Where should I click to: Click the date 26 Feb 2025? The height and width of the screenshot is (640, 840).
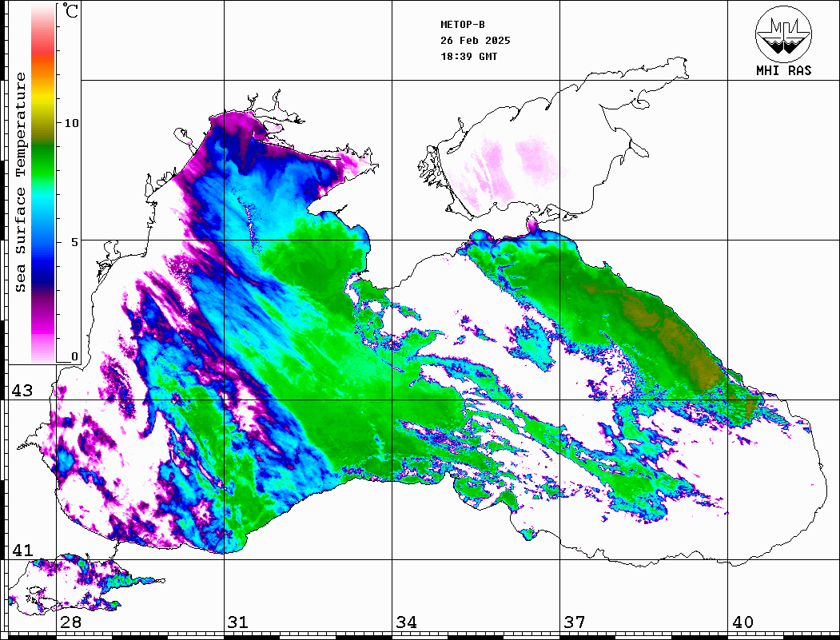point(476,41)
